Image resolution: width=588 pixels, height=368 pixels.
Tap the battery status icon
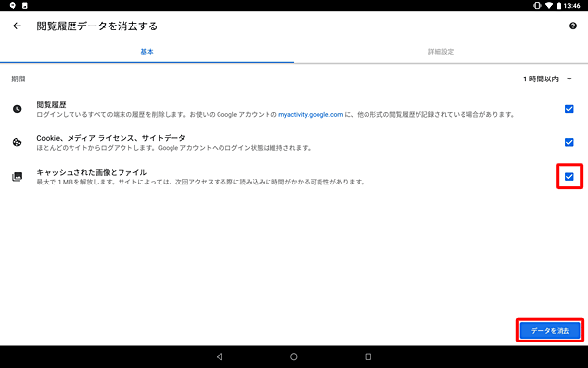559,5
